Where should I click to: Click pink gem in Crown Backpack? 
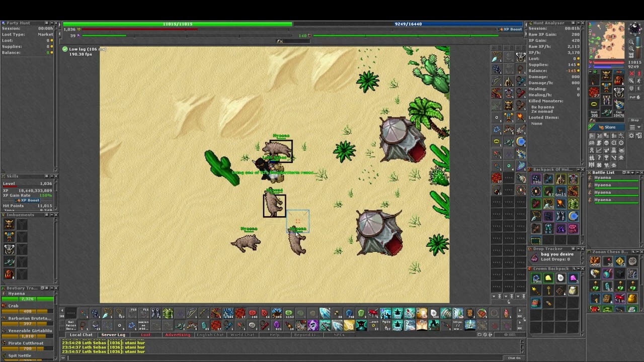573,278
